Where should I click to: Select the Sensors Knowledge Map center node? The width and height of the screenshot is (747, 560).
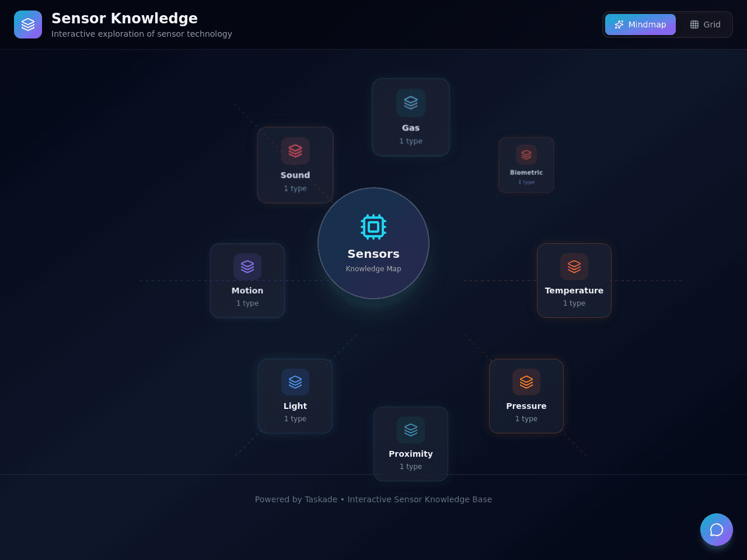[373, 243]
